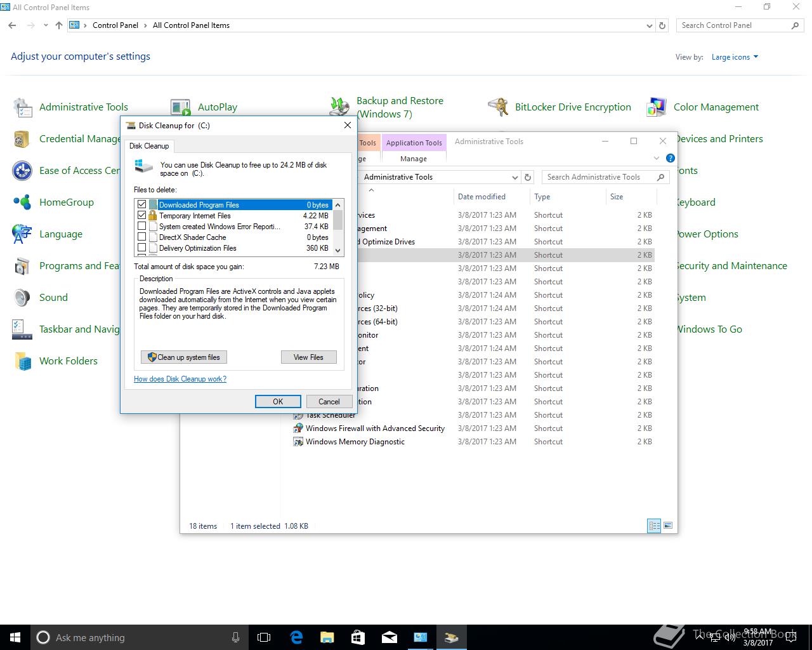Expand the Administrative Tools ribbon chevron
This screenshot has height=650, width=812.
[656, 158]
